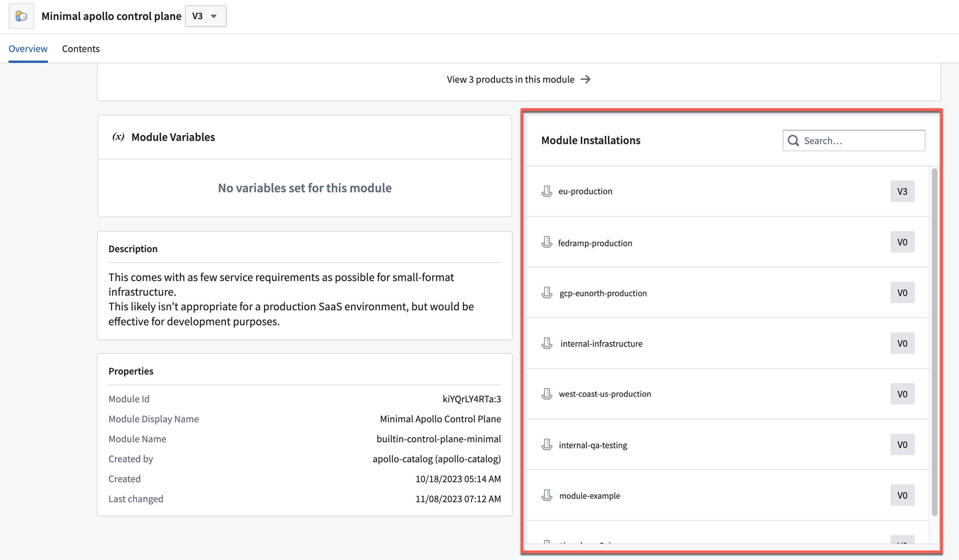Open the gcp-eunorth-production installation
Screen dimensions: 959x560
point(727,292)
